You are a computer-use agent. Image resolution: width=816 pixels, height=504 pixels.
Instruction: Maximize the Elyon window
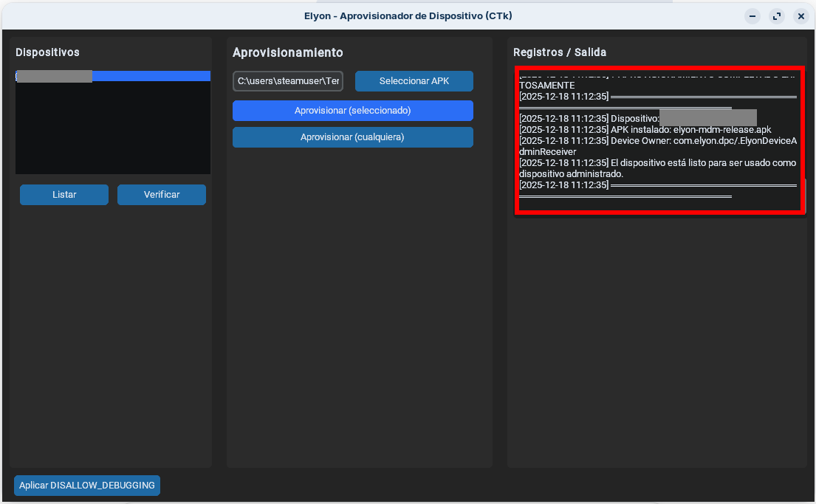(776, 15)
